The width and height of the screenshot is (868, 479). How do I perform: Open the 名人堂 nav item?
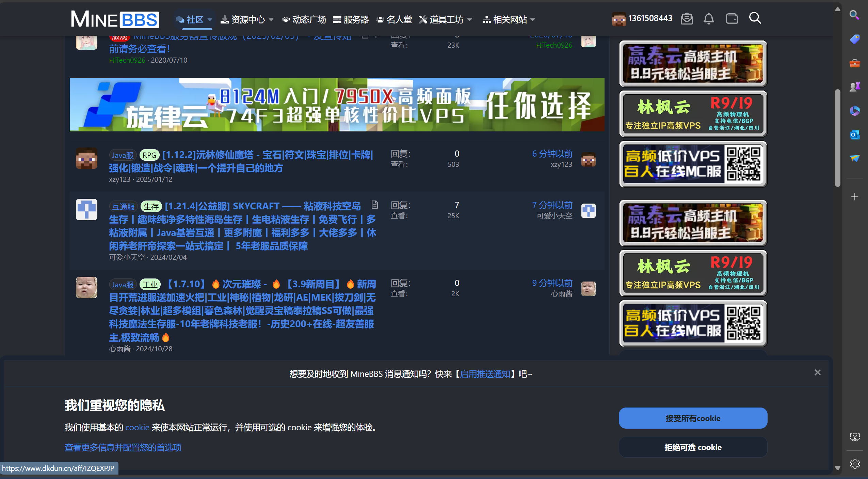click(394, 20)
